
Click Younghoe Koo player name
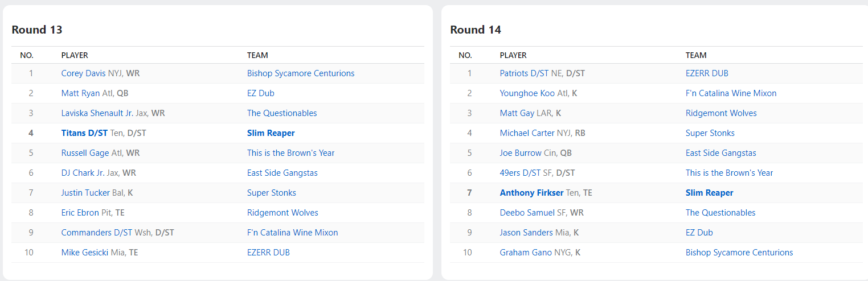(527, 93)
